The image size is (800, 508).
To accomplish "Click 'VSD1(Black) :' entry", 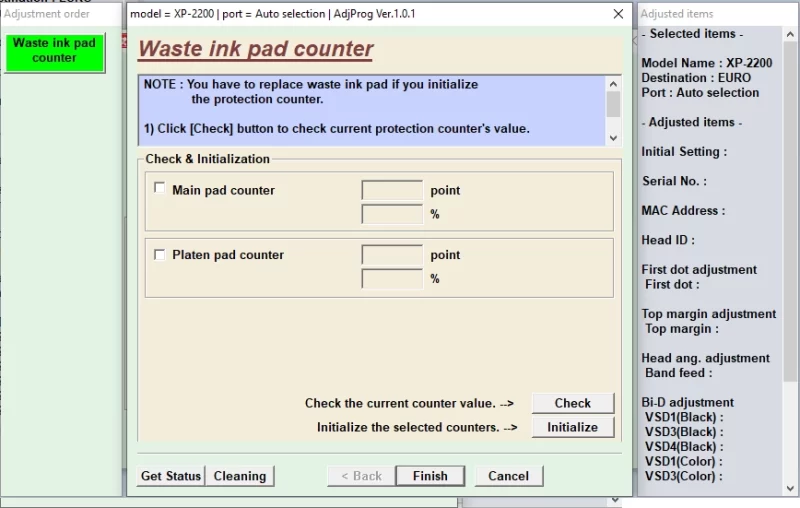I will 684,417.
